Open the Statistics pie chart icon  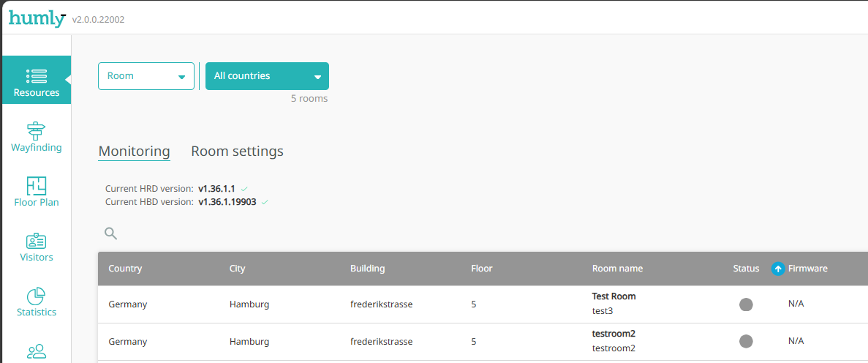pyautogui.click(x=36, y=296)
